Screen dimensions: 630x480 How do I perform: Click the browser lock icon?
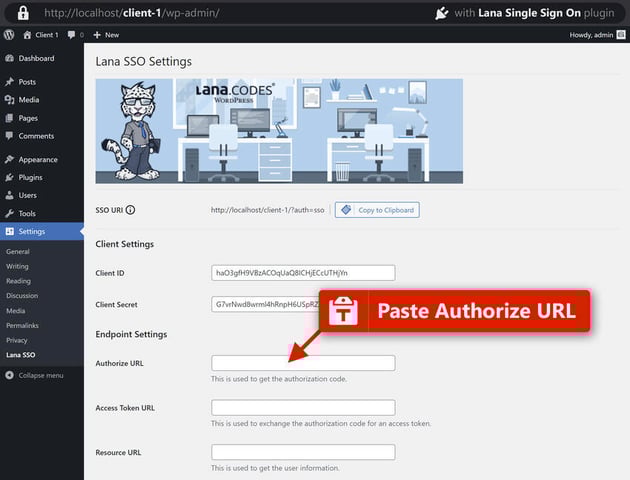tap(23, 13)
